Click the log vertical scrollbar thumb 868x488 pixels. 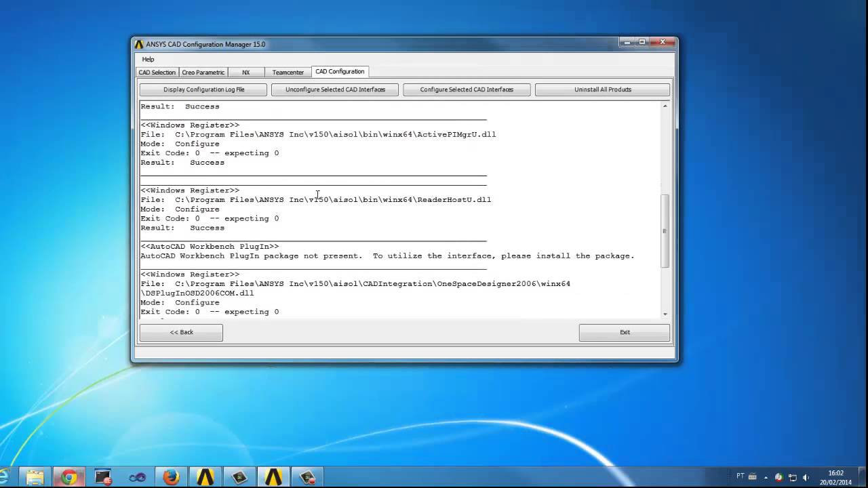(665, 230)
